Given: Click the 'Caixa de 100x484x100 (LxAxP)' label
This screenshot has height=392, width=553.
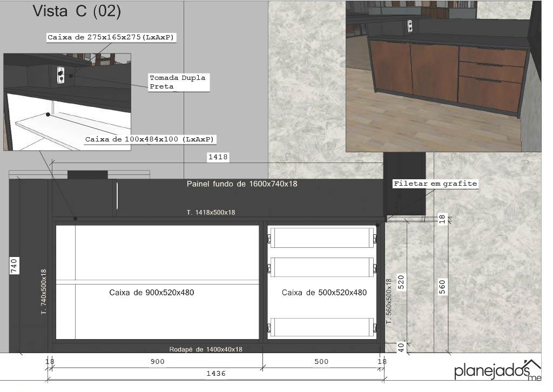Looking at the screenshot, I should pyautogui.click(x=150, y=139).
